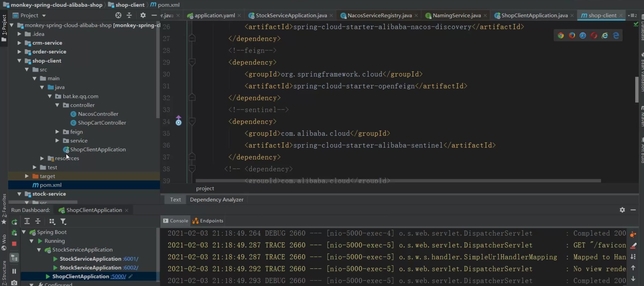This screenshot has width=644, height=286.
Task: Switch to ShopClientApplication.java tab
Action: coord(534,15)
